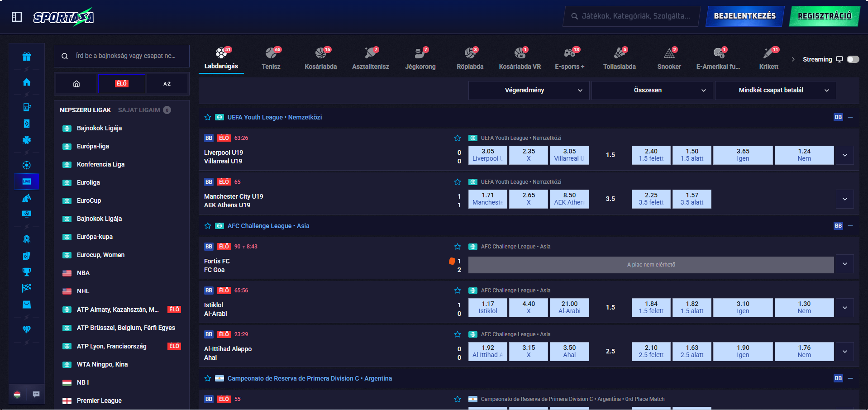Open the diamond VIP sidebar icon
This screenshot has height=410, width=868.
click(27, 329)
